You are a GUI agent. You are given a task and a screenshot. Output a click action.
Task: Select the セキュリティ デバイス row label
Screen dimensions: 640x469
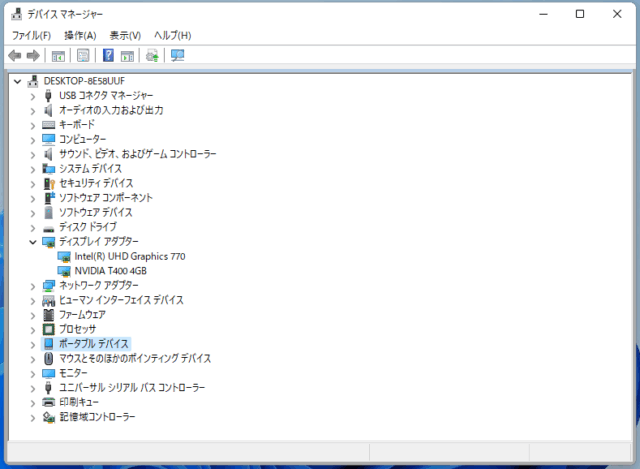tap(96, 183)
